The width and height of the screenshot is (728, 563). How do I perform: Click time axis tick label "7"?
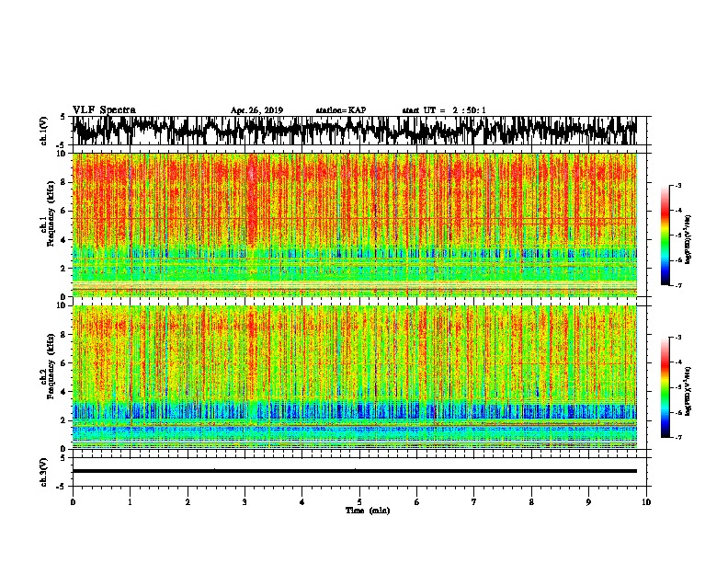[x=474, y=502]
